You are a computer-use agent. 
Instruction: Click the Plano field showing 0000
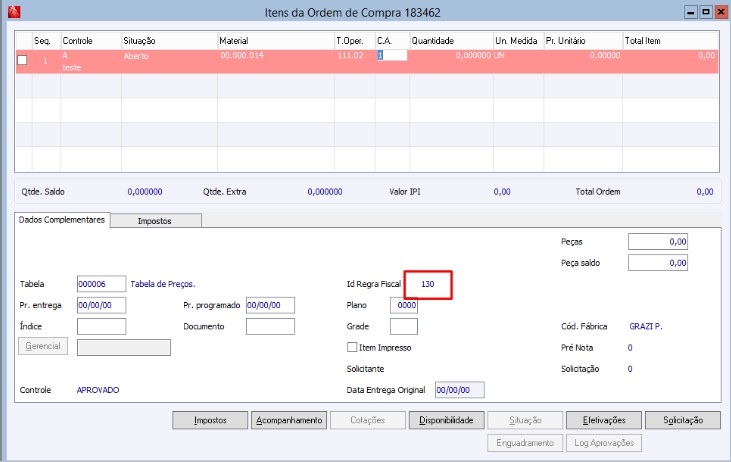coord(404,305)
